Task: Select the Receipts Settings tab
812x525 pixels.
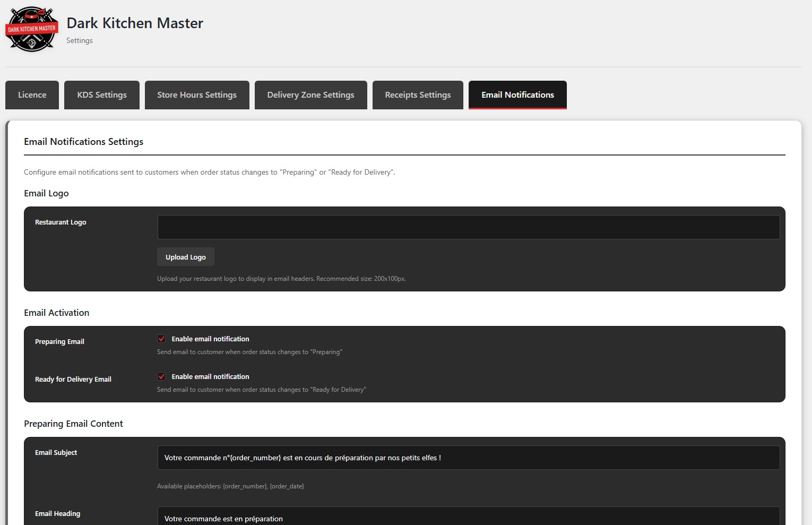Action: (x=418, y=95)
